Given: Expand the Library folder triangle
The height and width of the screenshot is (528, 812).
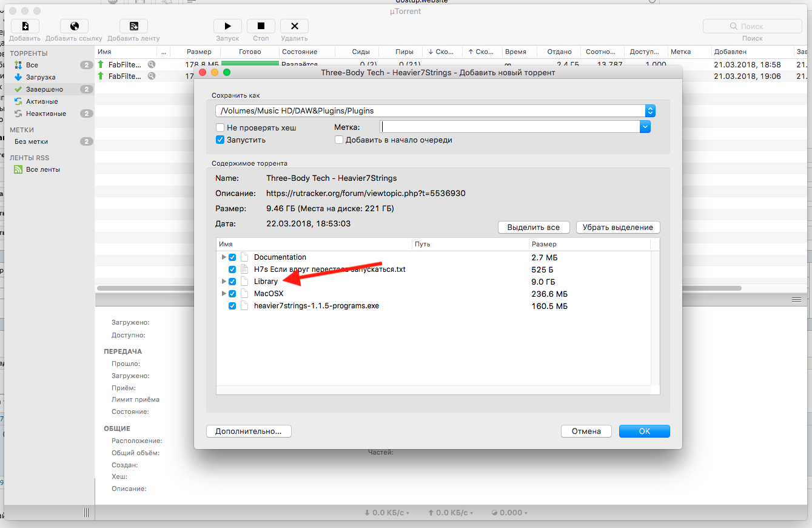Looking at the screenshot, I should coord(224,282).
